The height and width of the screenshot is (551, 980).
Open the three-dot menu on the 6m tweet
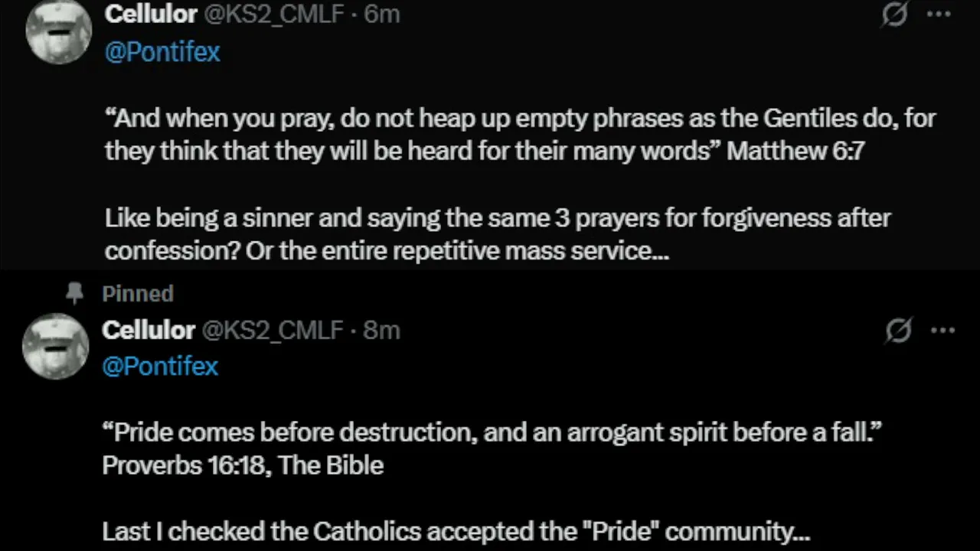[939, 15]
